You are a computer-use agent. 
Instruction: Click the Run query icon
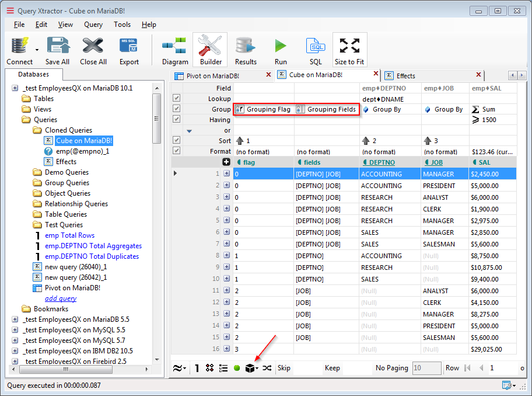coord(281,47)
